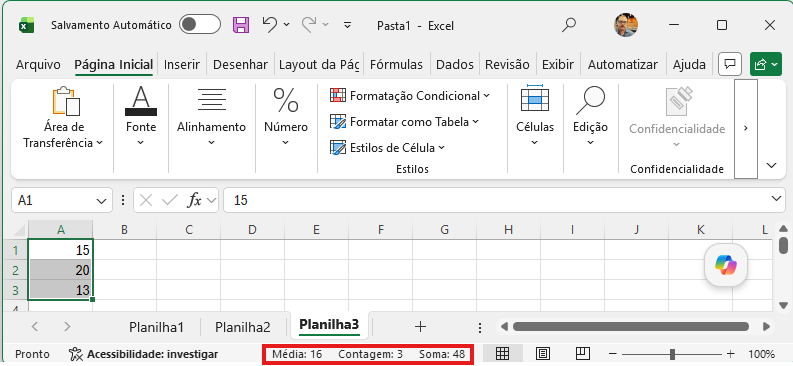Open the Arquivo tab
Image resolution: width=793 pixels, height=366 pixels.
pyautogui.click(x=38, y=65)
